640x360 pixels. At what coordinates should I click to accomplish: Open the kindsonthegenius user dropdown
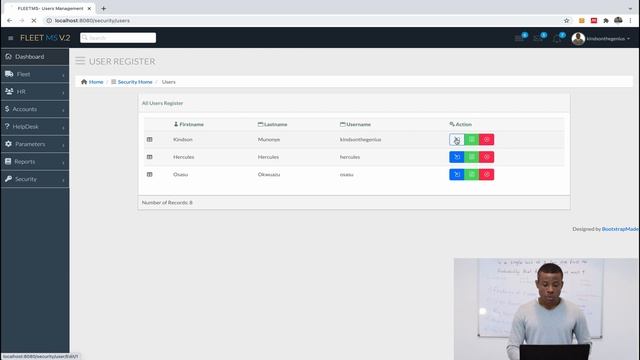[608, 39]
